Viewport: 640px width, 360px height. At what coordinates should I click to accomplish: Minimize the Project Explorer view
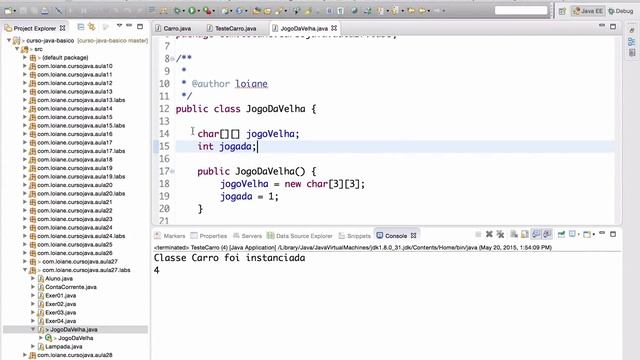click(x=129, y=25)
